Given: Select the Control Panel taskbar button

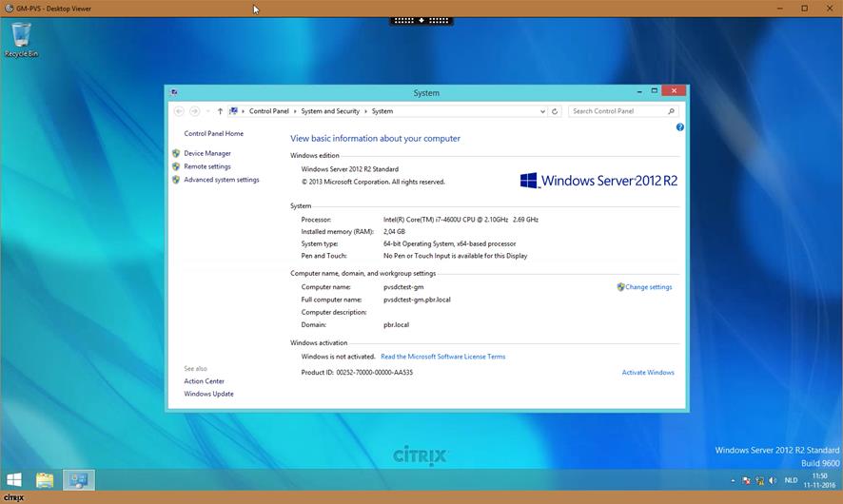Looking at the screenshot, I should tap(78, 480).
